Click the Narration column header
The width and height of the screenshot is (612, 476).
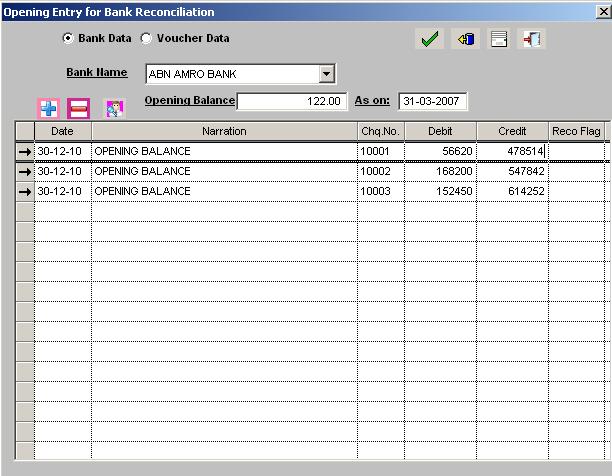pyautogui.click(x=224, y=131)
